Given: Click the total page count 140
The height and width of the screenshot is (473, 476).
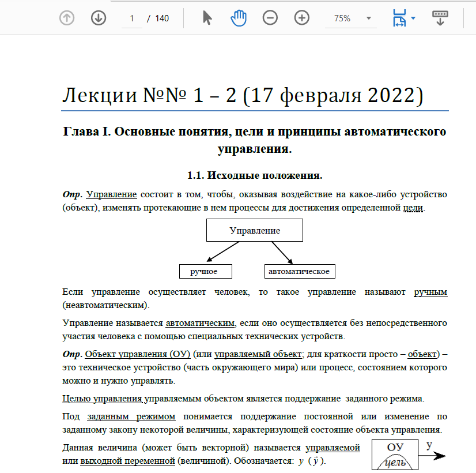Looking at the screenshot, I should coord(162,18).
